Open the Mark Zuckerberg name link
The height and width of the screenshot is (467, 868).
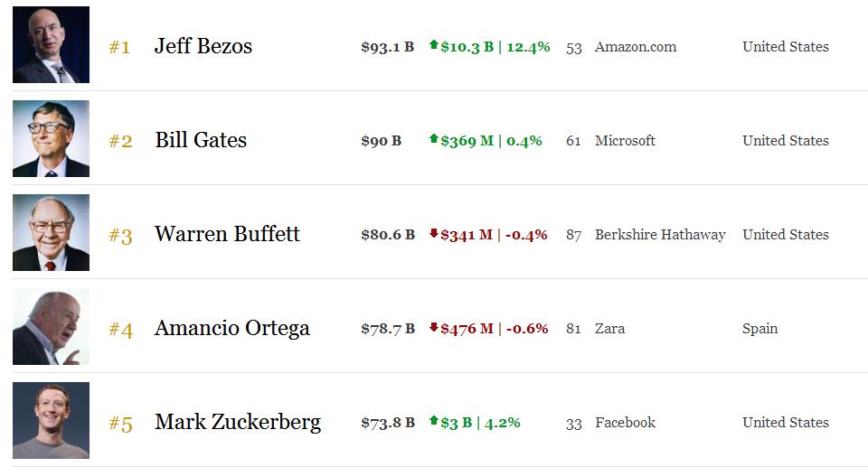237,422
